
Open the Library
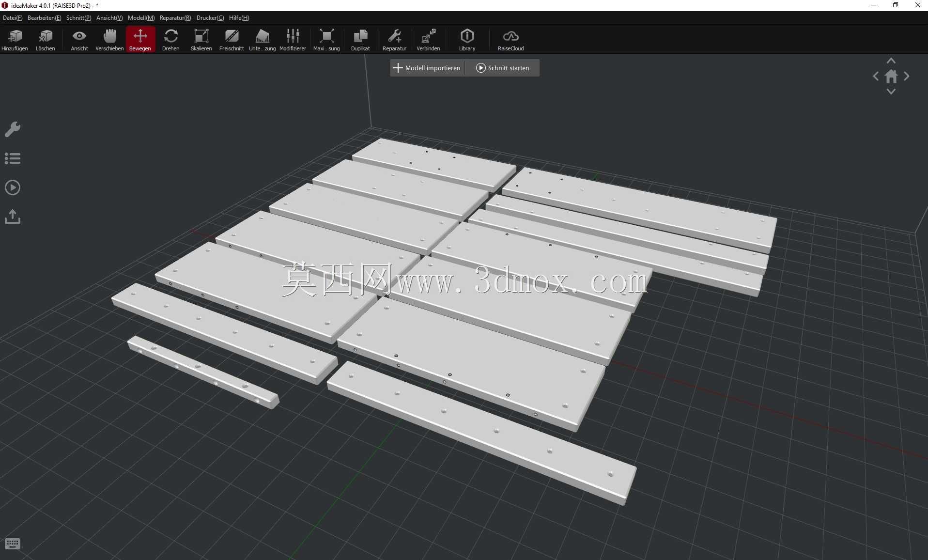pyautogui.click(x=467, y=40)
